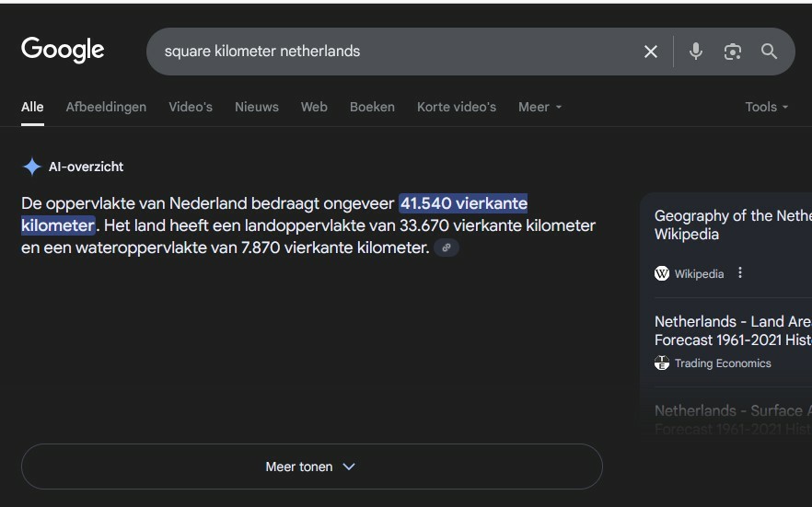
Task: Open the Video's tab
Action: [191, 107]
